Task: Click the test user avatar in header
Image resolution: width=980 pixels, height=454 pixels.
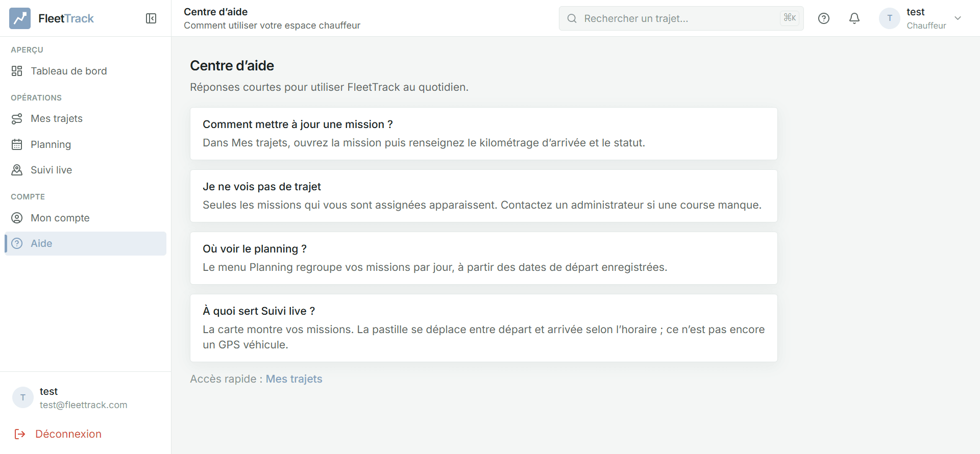Action: [890, 18]
